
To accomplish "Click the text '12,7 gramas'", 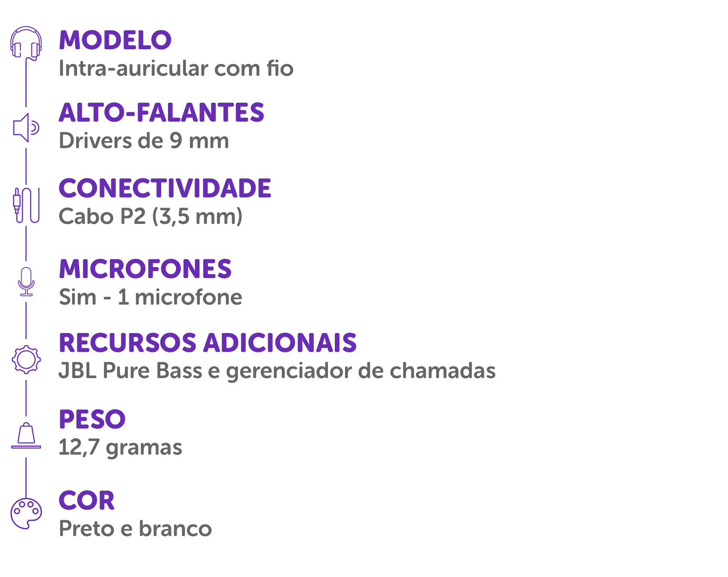I will coord(121,447).
